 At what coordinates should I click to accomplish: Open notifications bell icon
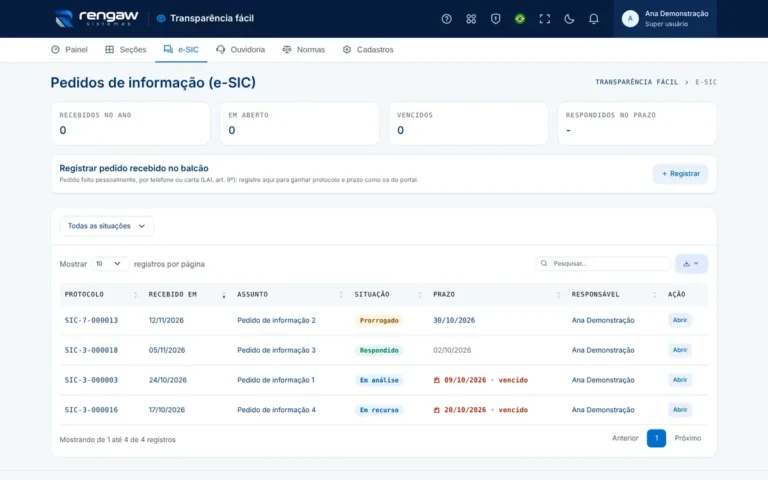pyautogui.click(x=594, y=19)
